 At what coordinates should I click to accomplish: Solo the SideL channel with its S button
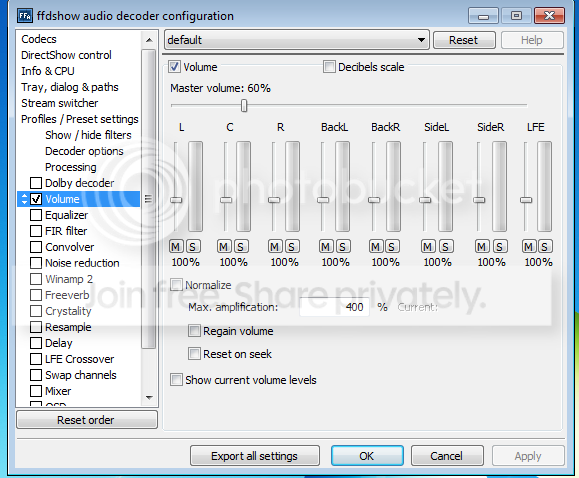pyautogui.click(x=446, y=246)
